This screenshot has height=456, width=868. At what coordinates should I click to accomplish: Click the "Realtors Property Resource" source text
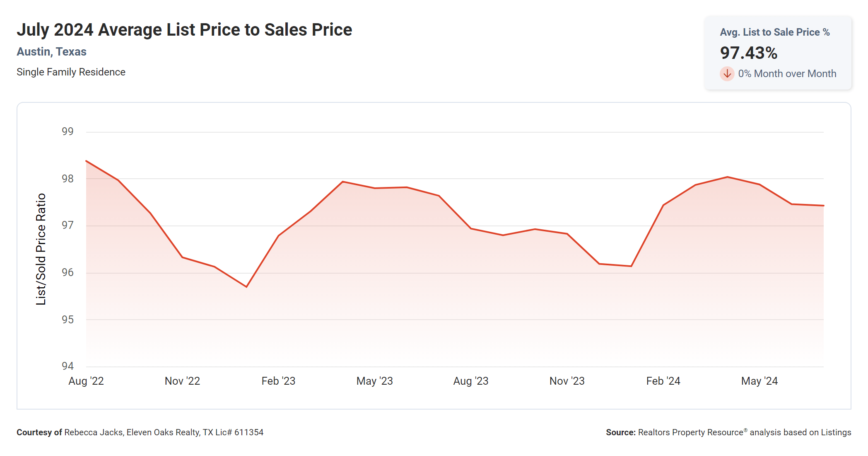(x=691, y=432)
